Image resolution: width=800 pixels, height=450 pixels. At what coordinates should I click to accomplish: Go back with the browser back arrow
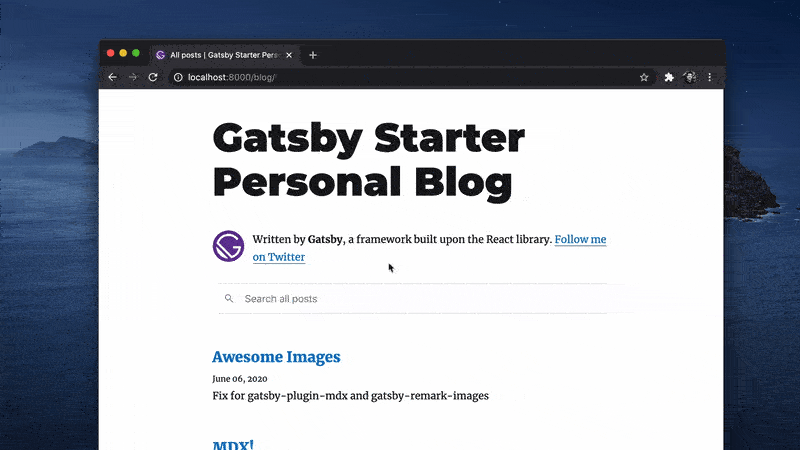112,77
